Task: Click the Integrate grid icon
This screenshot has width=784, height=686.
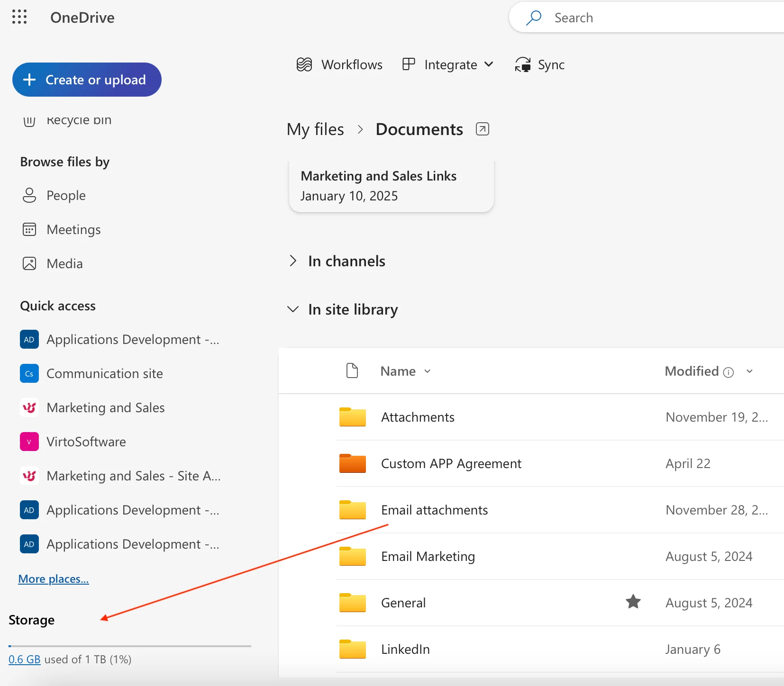Action: [409, 64]
